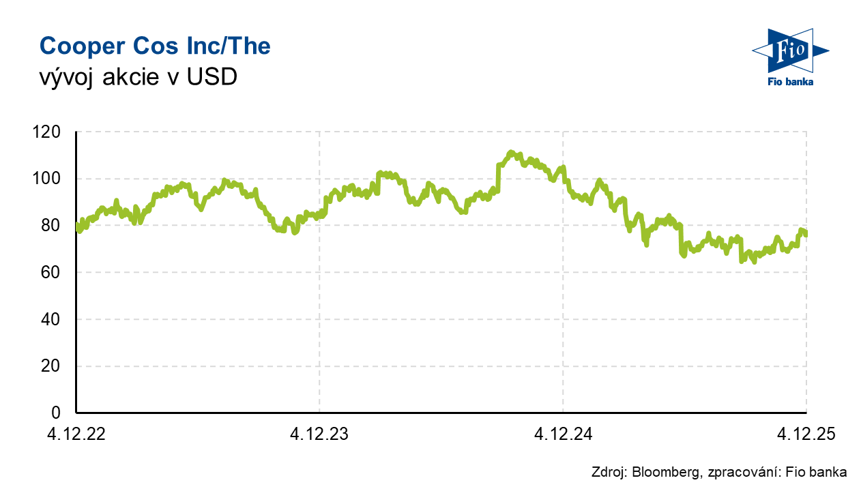The width and height of the screenshot is (861, 504).
Task: Select the x-axis date label 4.12.23
Action: pyautogui.click(x=320, y=434)
